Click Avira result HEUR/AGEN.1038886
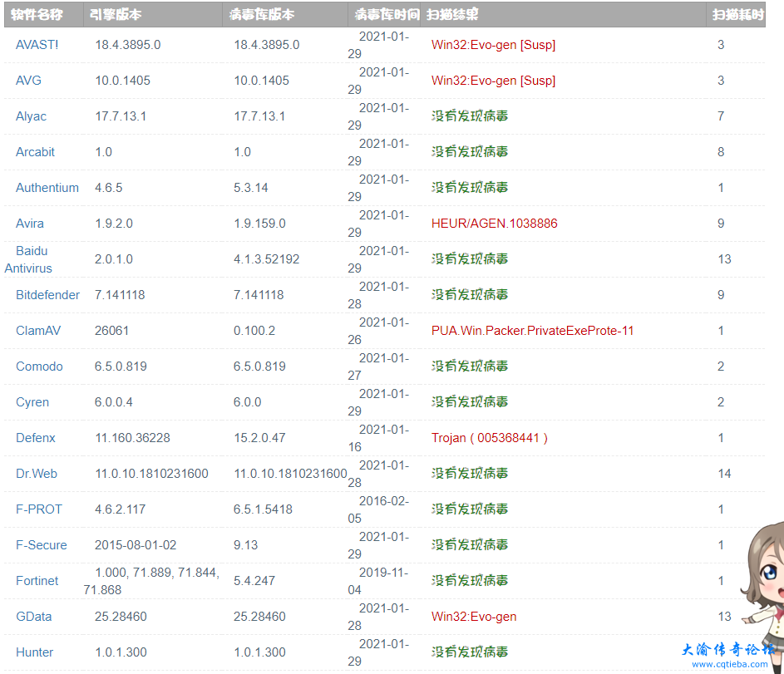Viewport: 784px width, 674px height. (494, 224)
